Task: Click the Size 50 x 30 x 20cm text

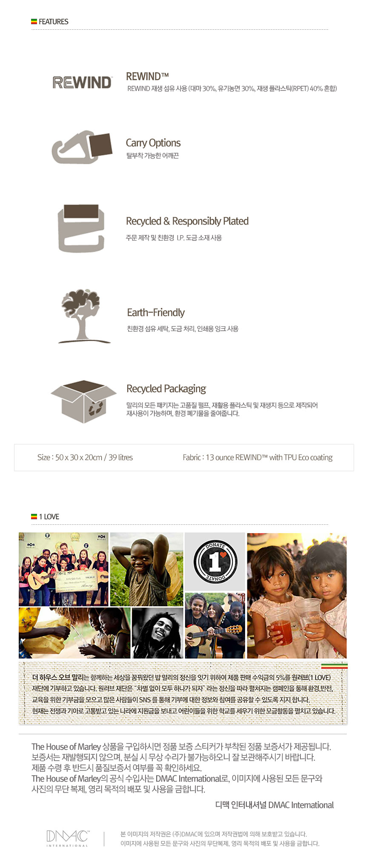Action: coord(85,458)
